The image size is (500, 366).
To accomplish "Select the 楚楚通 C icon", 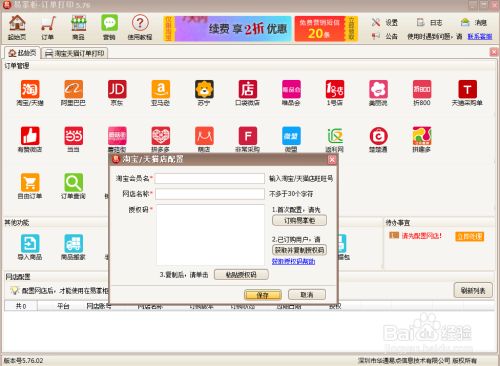I will [378, 140].
